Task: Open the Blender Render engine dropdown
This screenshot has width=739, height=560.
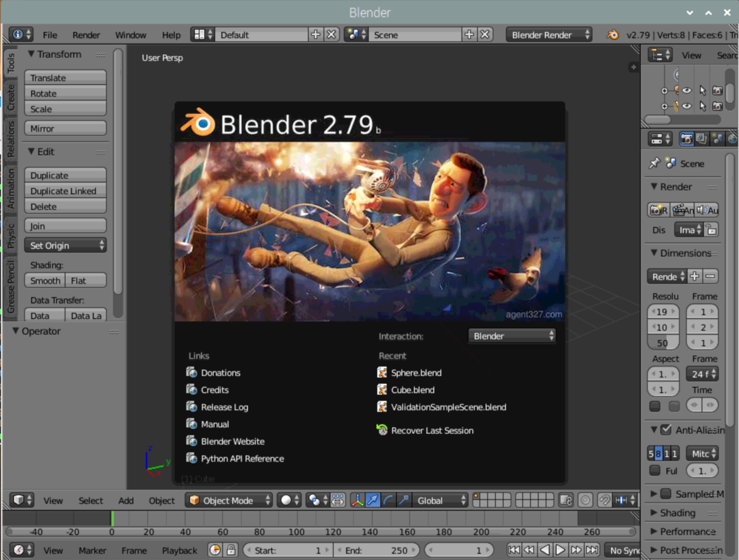Action: click(549, 34)
